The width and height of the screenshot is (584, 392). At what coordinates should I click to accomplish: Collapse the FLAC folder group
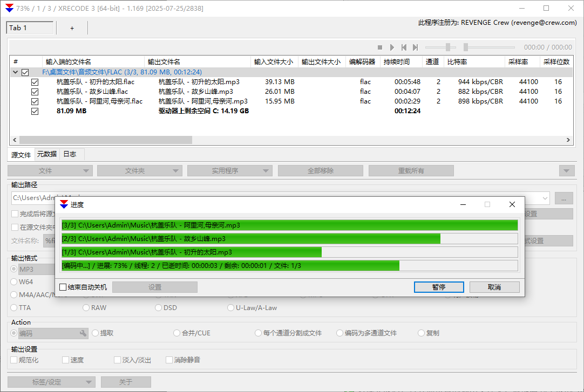coord(15,72)
